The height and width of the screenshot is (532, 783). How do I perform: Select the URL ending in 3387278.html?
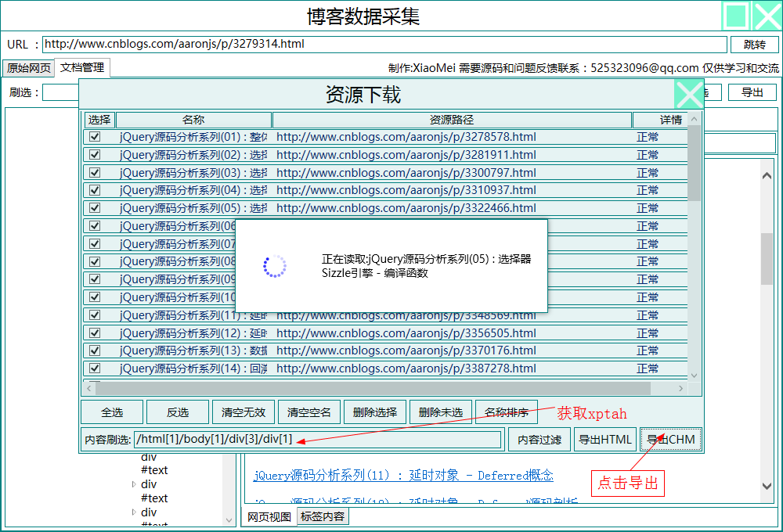406,368
